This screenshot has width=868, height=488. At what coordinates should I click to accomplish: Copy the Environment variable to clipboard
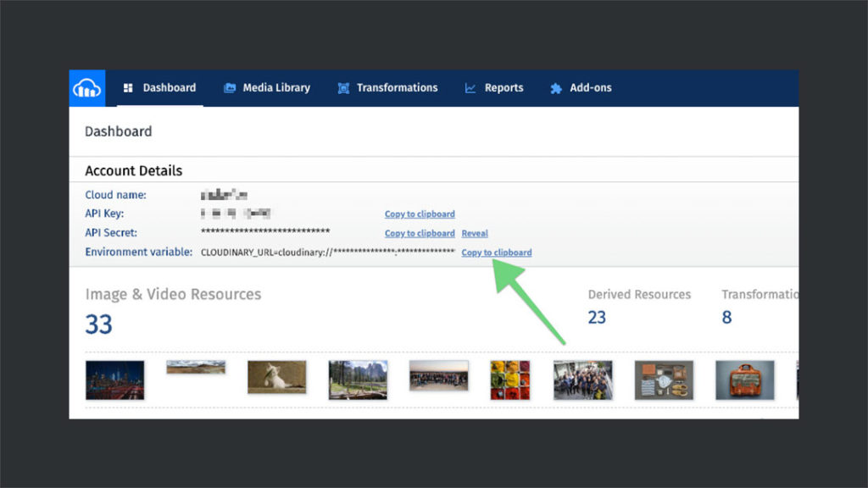(497, 252)
